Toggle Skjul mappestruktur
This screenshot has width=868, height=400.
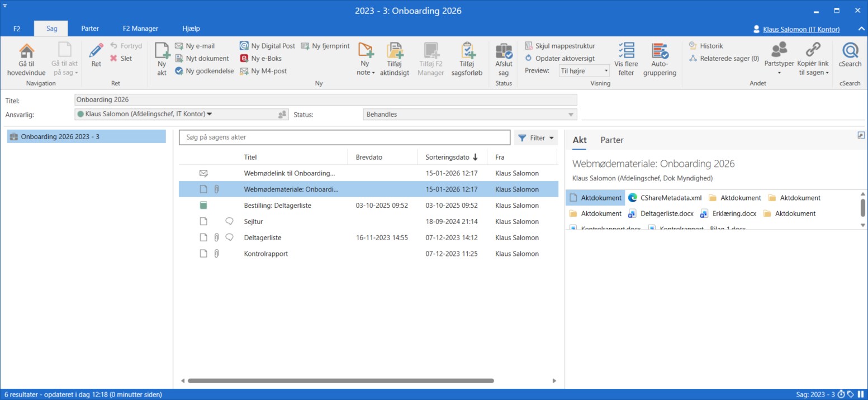[560, 46]
